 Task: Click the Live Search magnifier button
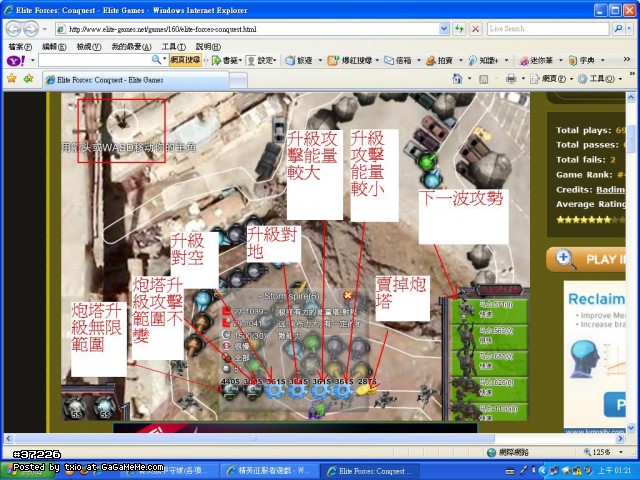pyautogui.click(x=618, y=29)
